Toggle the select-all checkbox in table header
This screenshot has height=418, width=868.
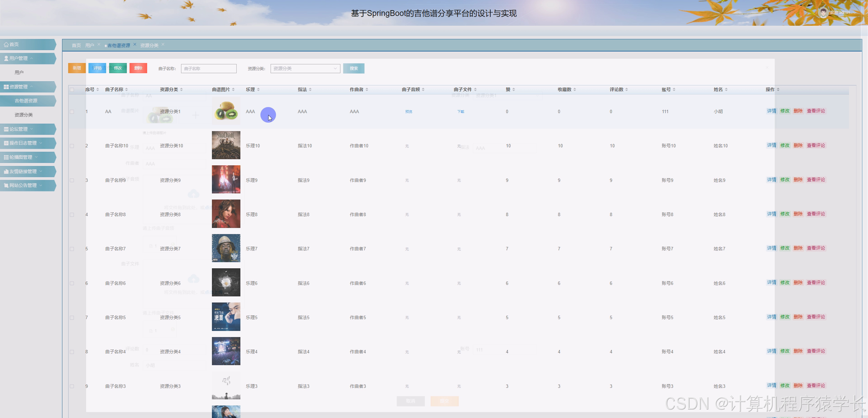coord(72,90)
